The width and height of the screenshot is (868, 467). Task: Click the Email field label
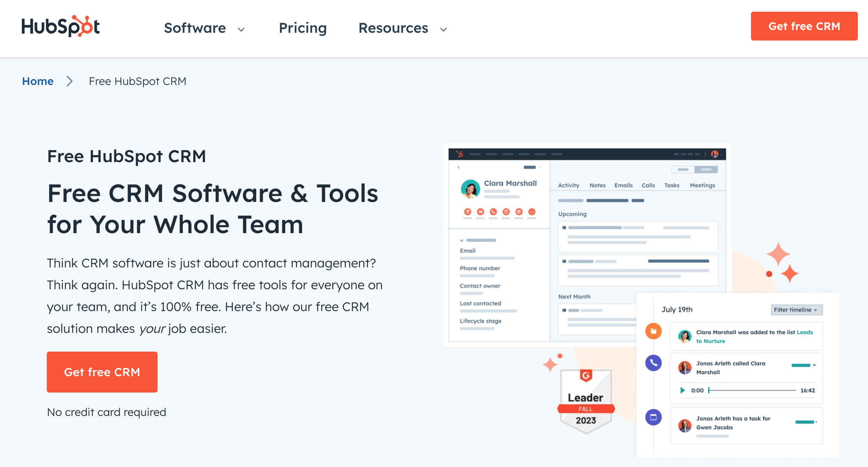(468, 251)
